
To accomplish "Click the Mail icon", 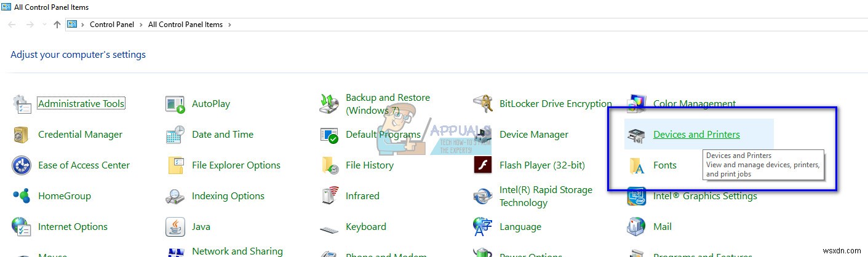I will pyautogui.click(x=637, y=227).
